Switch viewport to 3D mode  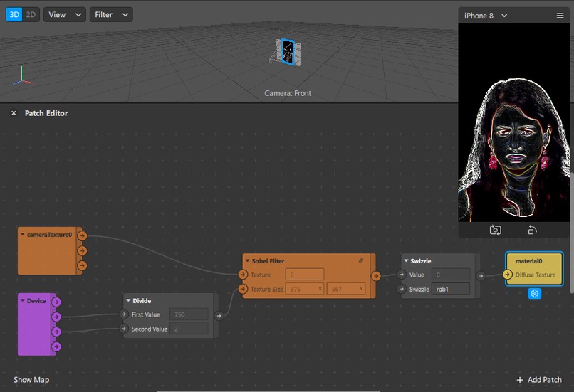[x=14, y=15]
